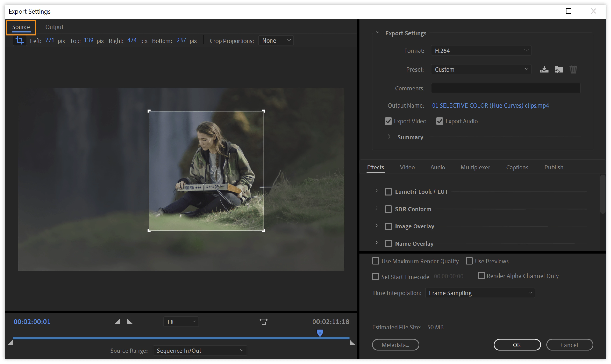Click the Metadata... button
Screen dimensions: 611x364
pos(395,345)
